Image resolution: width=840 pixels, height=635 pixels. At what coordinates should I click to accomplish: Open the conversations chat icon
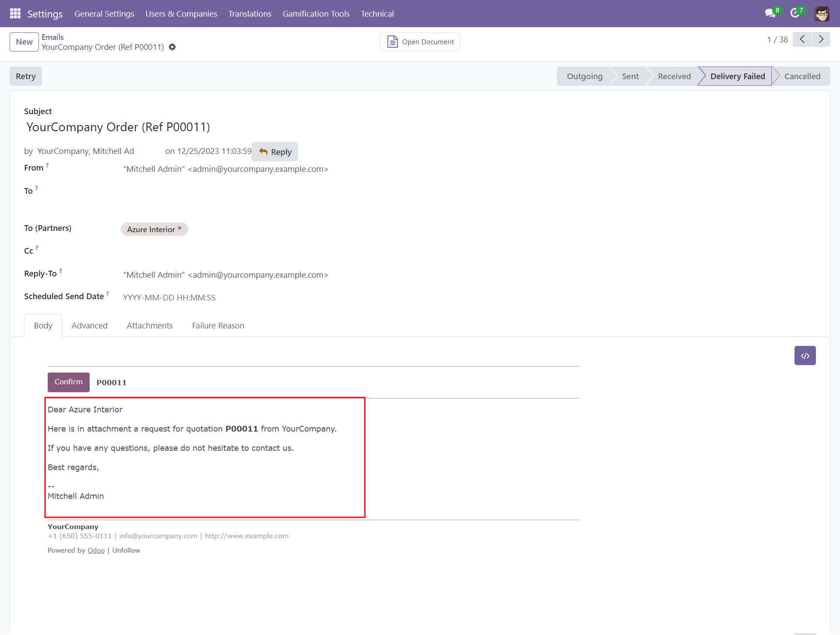point(771,13)
